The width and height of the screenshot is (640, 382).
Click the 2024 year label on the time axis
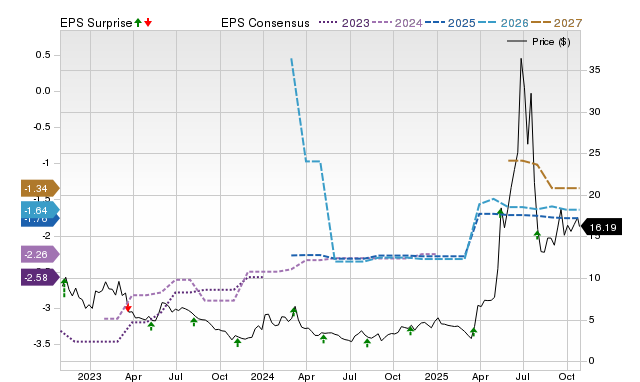[262, 376]
